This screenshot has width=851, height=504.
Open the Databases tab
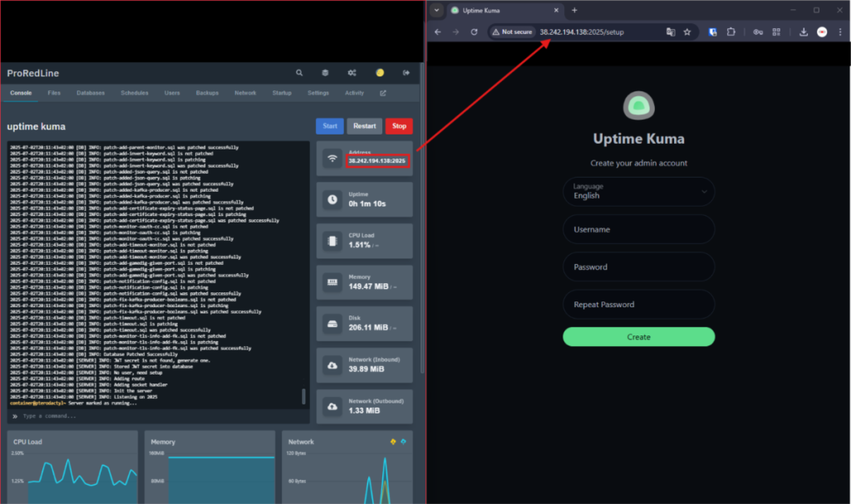(x=91, y=93)
